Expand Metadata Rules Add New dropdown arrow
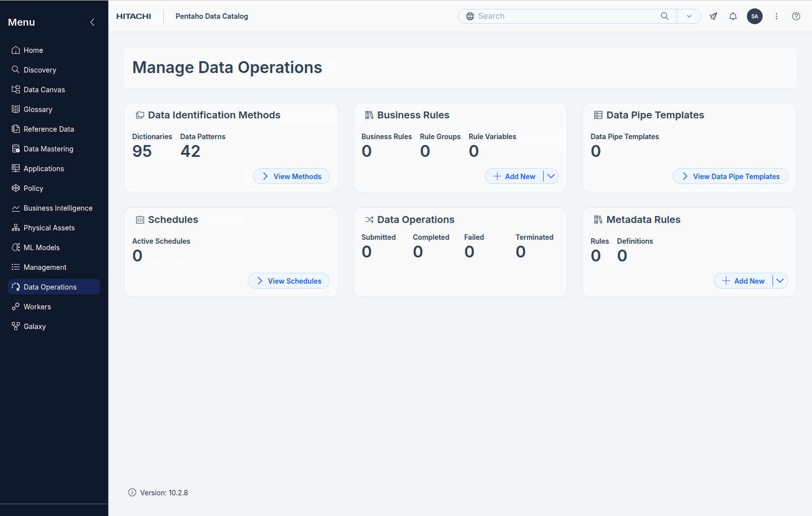 point(780,281)
